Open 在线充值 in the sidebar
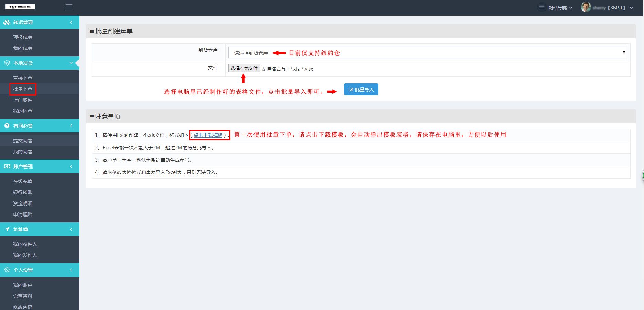This screenshot has width=644, height=310. [x=23, y=181]
